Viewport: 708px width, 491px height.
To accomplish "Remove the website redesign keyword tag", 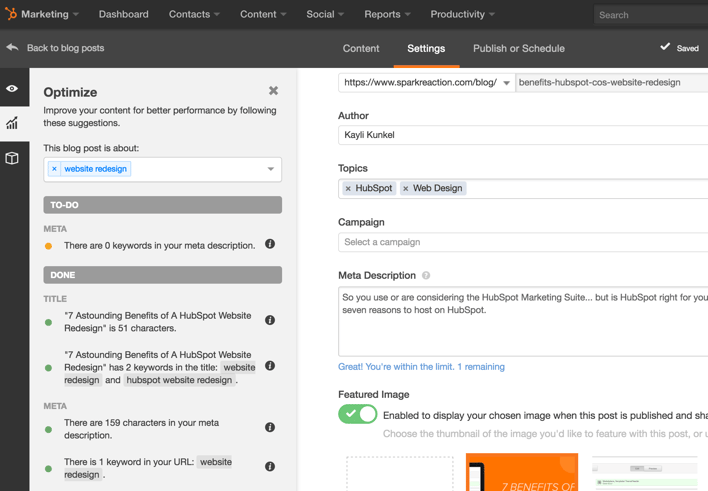I will pyautogui.click(x=55, y=169).
